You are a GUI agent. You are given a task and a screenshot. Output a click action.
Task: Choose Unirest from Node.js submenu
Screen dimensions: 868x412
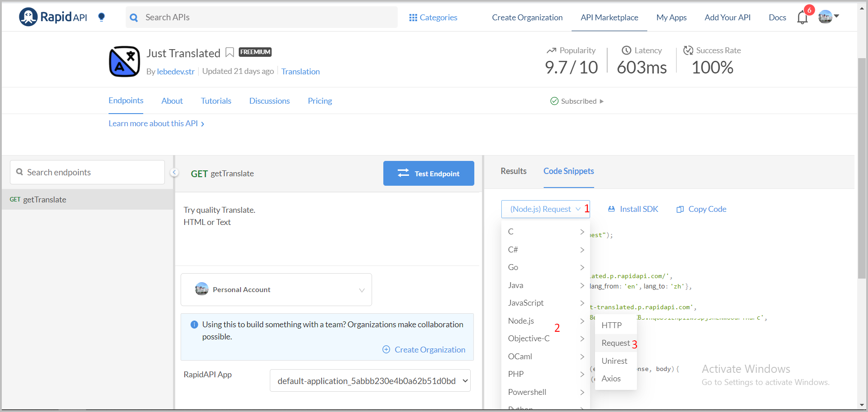pyautogui.click(x=616, y=361)
